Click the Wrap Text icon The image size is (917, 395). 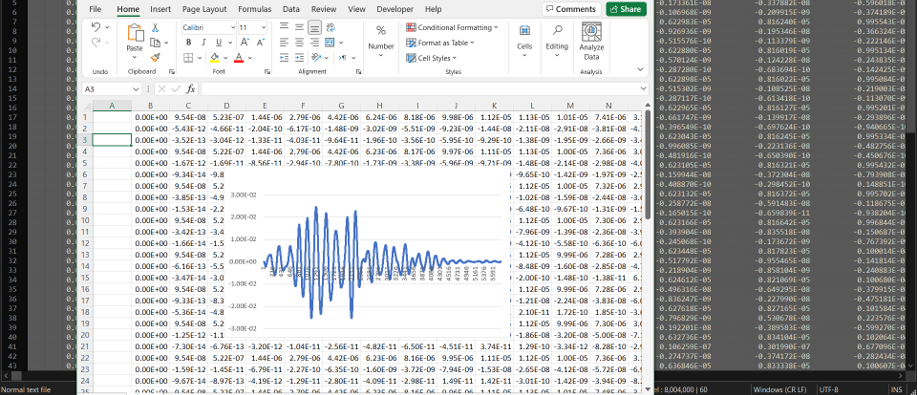[x=330, y=27]
